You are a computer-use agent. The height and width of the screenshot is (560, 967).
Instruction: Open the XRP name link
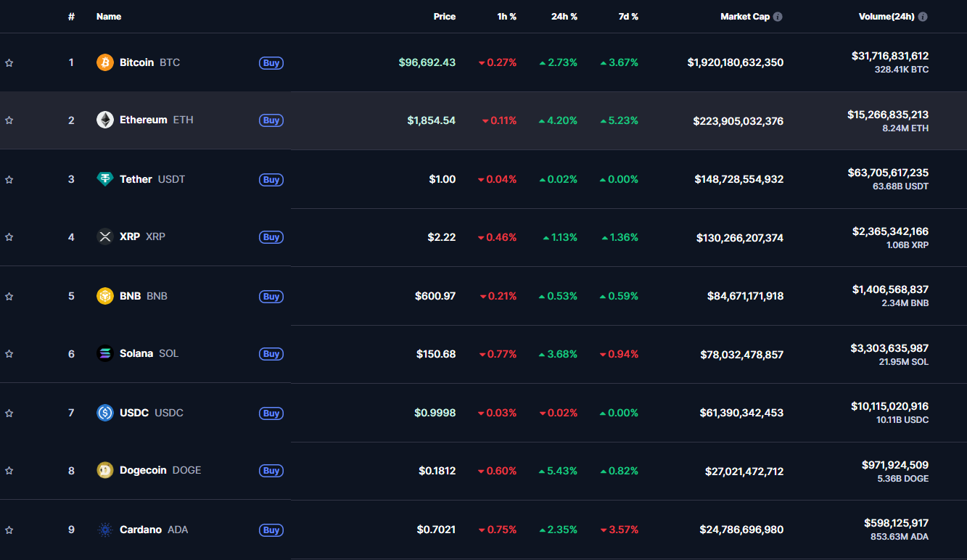click(x=143, y=236)
